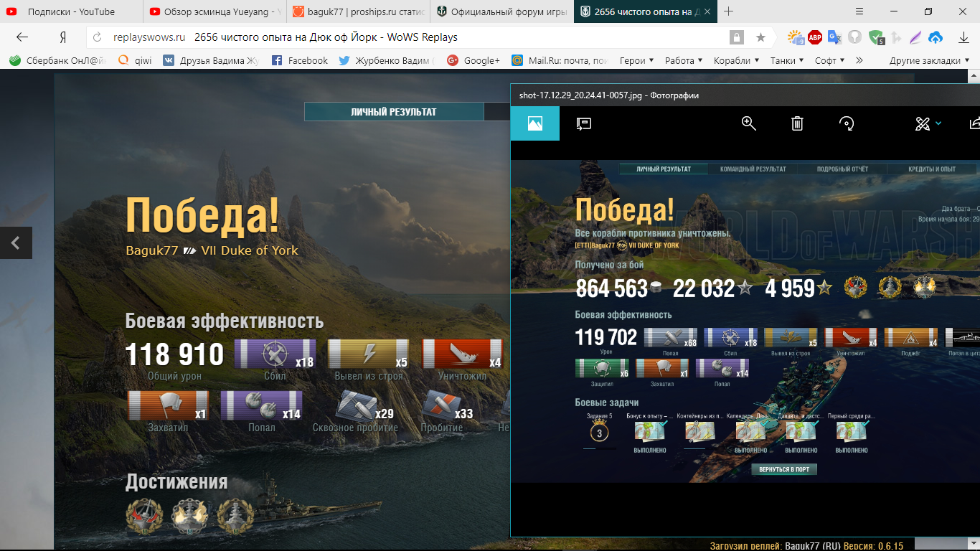Click the 118 910 total damage value
Screen dimensions: 980x551
pos(175,354)
